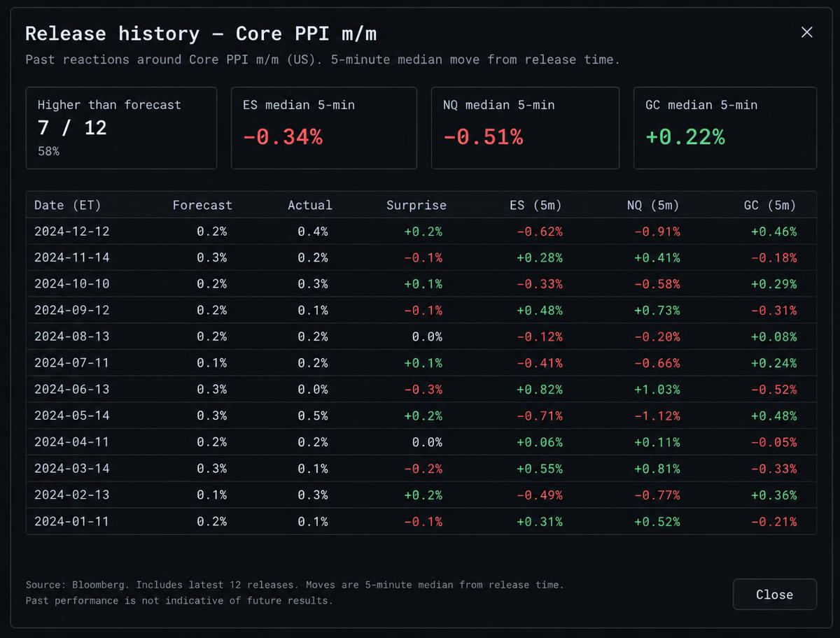Click the -0.18% GC value

click(x=773, y=257)
